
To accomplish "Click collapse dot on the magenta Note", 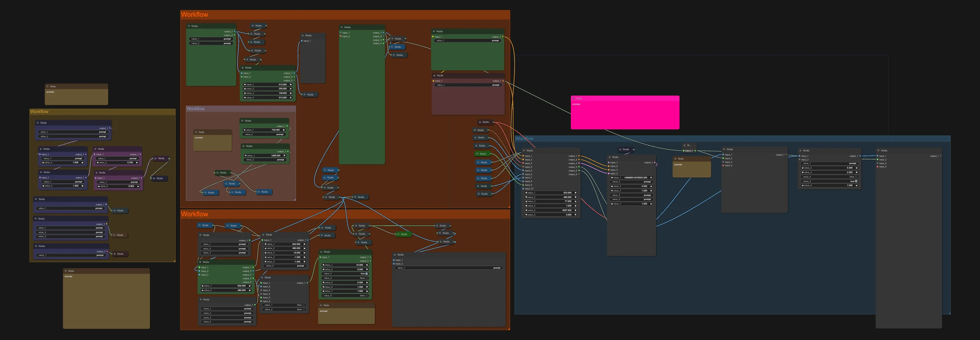I will [574, 98].
